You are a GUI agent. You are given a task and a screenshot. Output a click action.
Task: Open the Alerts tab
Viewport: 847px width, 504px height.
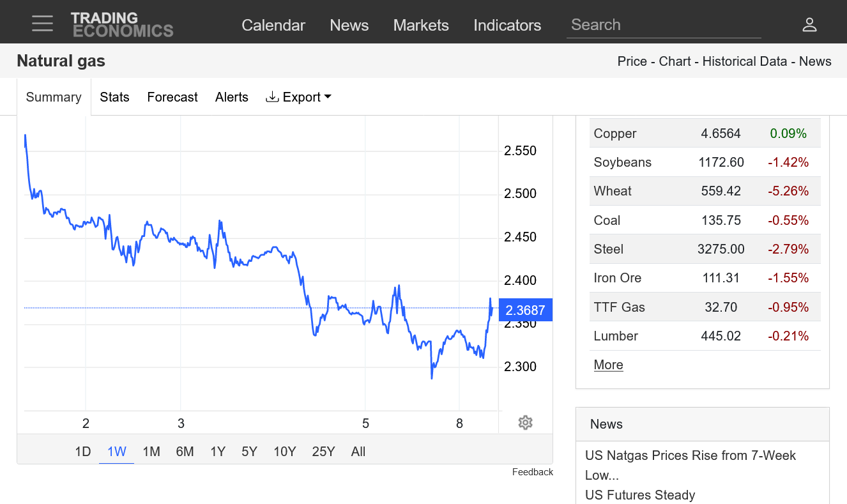click(x=231, y=97)
